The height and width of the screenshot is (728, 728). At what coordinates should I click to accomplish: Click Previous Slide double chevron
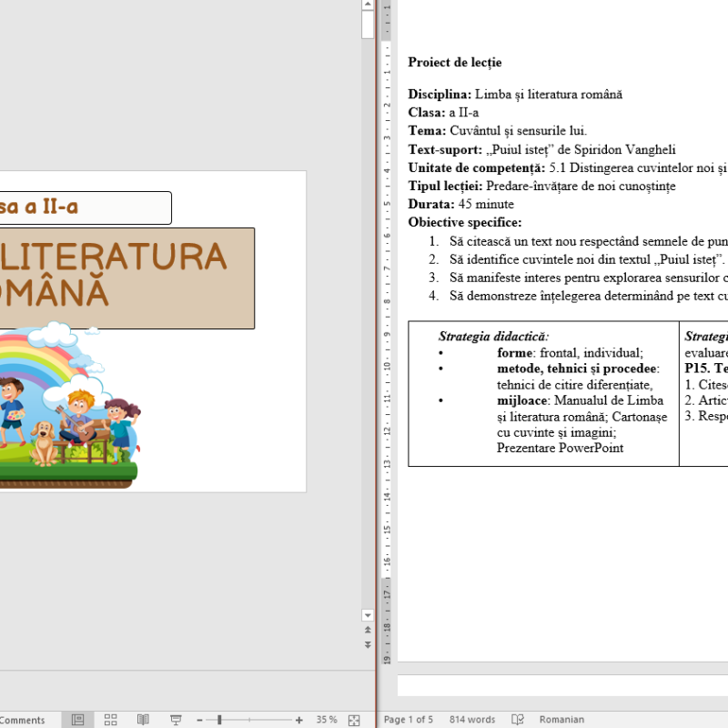coord(368,630)
